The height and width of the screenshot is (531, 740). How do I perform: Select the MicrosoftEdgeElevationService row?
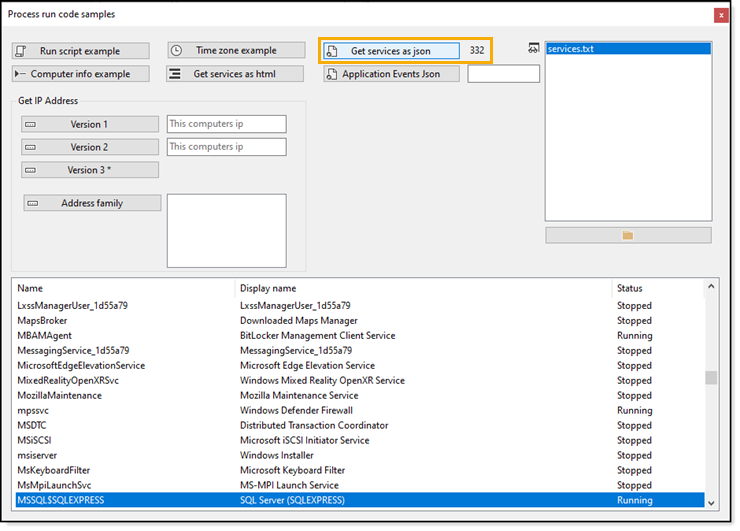pos(360,366)
